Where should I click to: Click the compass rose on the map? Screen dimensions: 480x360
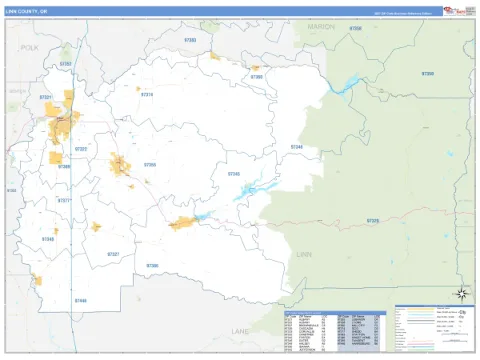tap(462, 294)
